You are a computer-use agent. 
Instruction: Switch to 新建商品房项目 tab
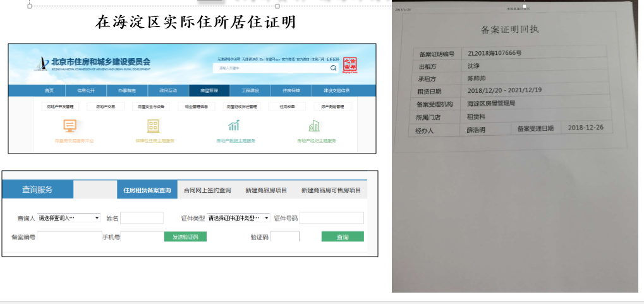[266, 190]
